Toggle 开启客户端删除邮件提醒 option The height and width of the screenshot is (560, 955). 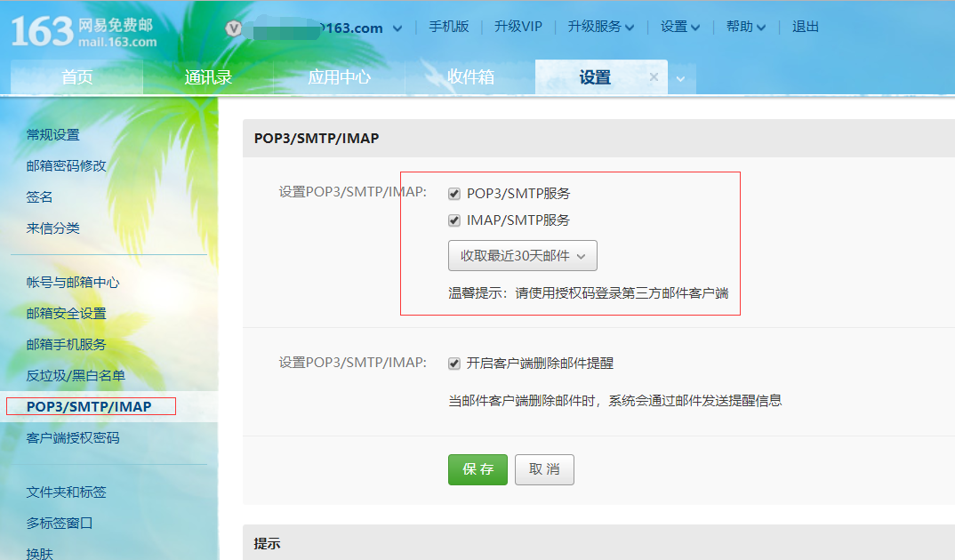click(x=453, y=362)
